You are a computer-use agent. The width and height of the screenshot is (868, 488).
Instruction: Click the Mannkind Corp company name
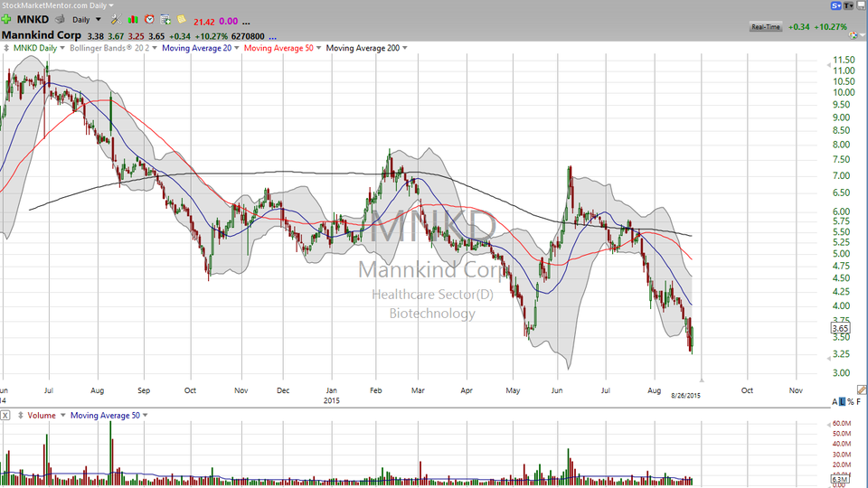[x=42, y=35]
